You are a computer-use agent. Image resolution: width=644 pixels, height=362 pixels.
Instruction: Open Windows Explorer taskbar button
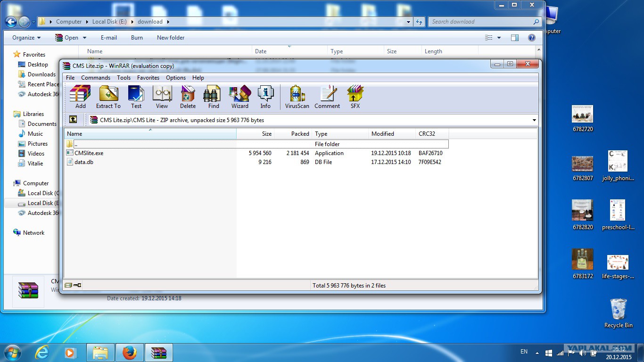pyautogui.click(x=100, y=352)
